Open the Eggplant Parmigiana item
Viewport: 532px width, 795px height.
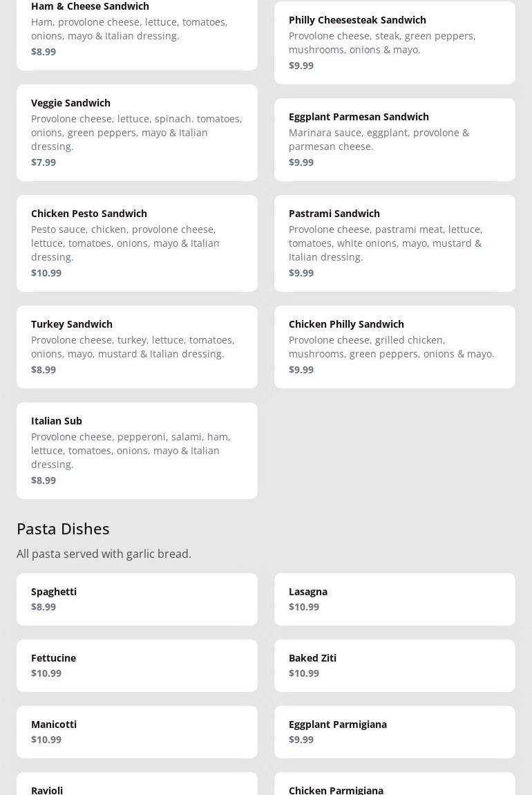click(395, 732)
